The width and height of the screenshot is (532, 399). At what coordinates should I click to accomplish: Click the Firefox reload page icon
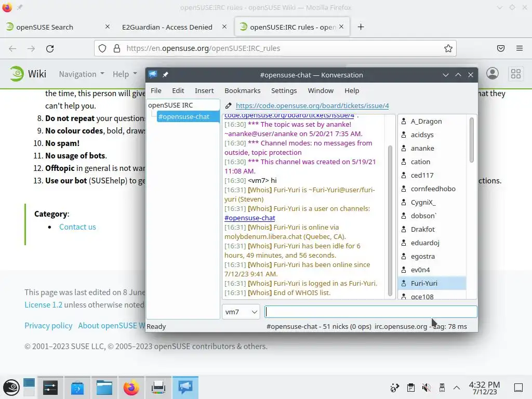50,48
